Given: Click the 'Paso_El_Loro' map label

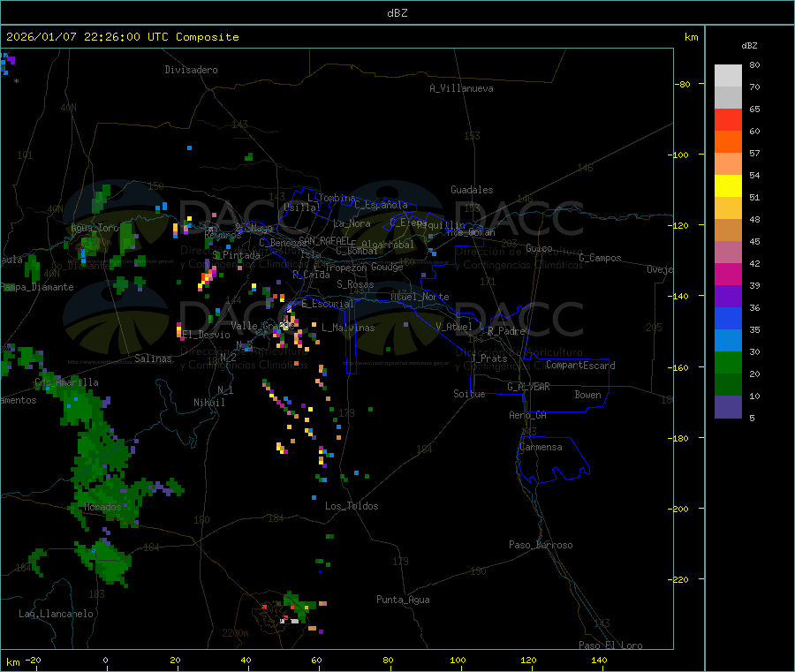Looking at the screenshot, I should [610, 646].
